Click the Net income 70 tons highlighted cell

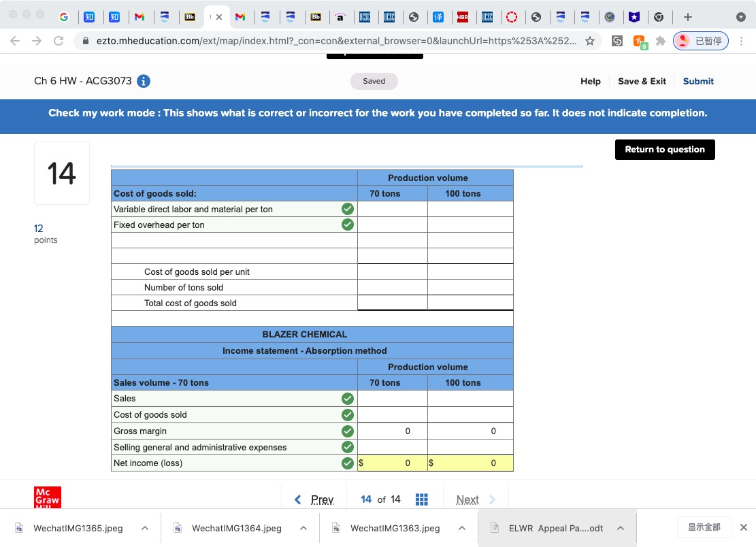pyautogui.click(x=393, y=463)
